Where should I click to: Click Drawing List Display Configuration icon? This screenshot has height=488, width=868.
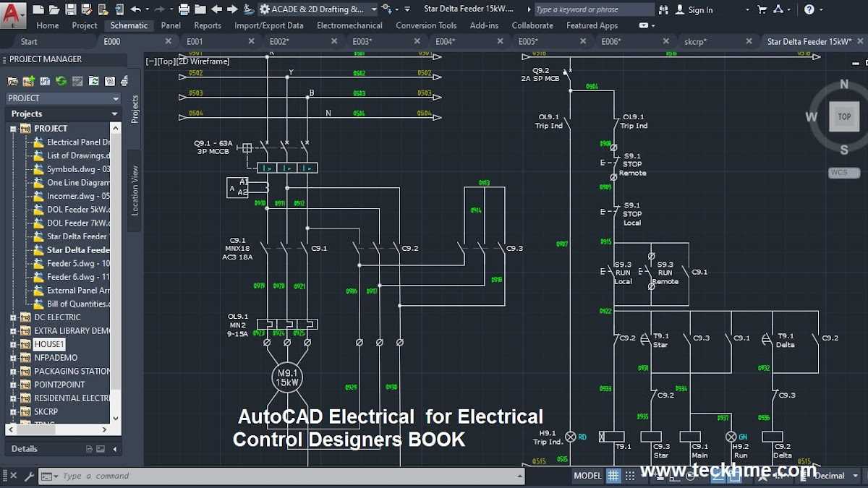coord(110,81)
